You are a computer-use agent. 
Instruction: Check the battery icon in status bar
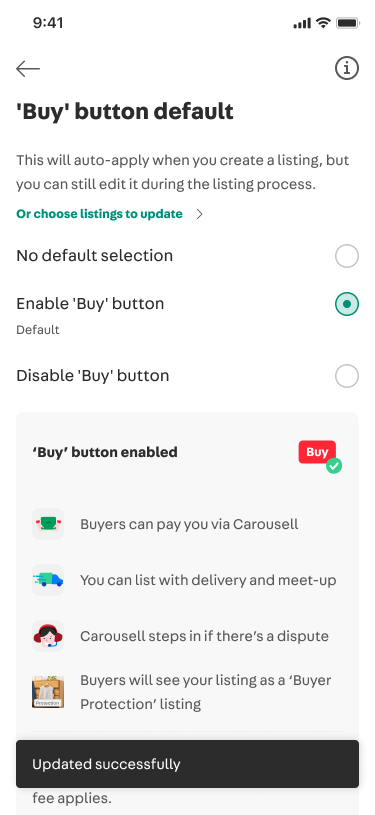click(348, 23)
